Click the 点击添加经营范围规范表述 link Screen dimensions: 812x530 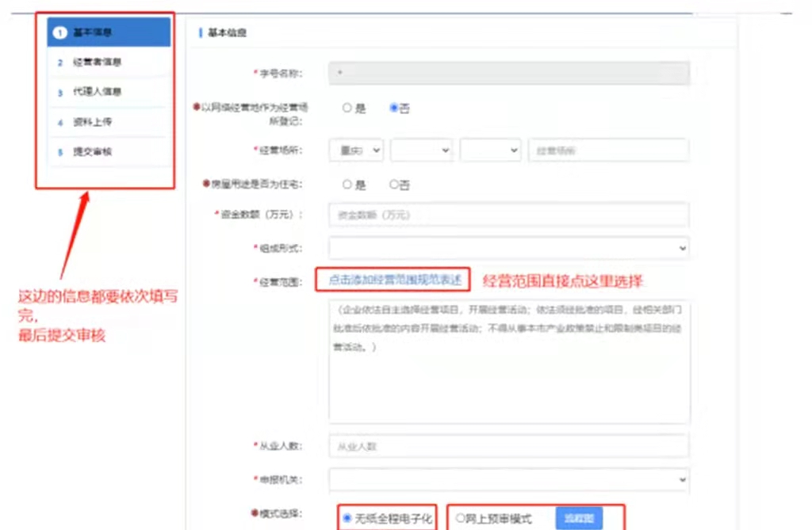tap(394, 279)
